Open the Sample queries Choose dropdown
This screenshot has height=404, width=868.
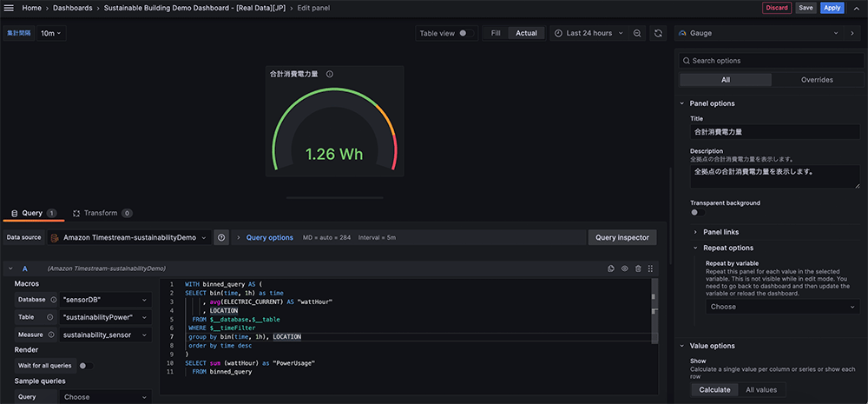coord(106,397)
